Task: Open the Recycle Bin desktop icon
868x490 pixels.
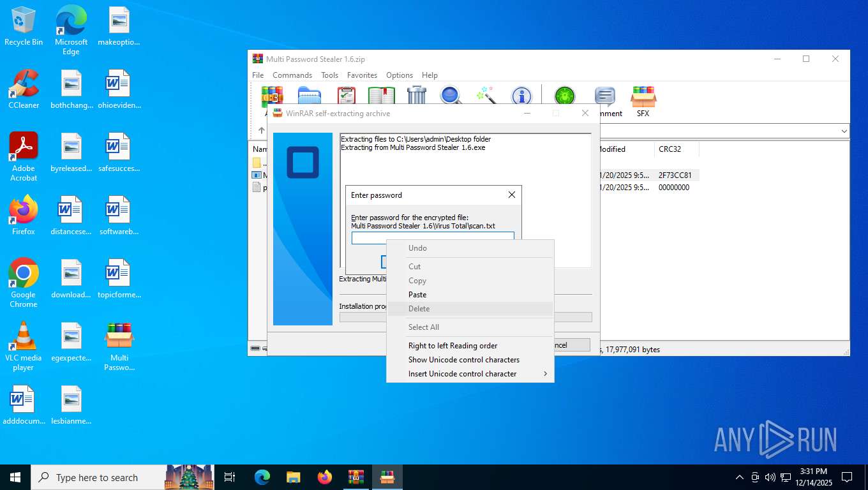Action: tap(24, 27)
